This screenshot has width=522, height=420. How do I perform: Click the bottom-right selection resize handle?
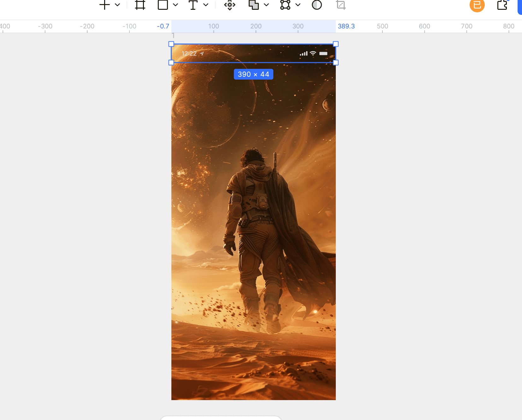point(336,63)
